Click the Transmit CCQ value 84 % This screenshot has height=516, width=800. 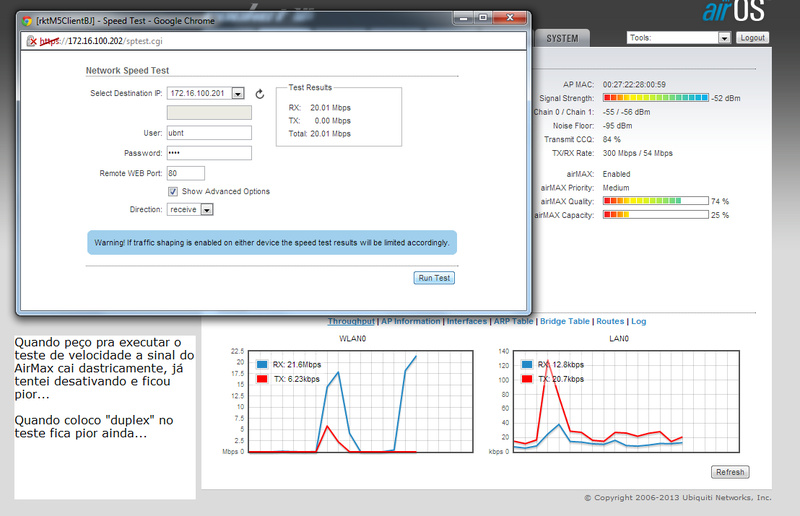pyautogui.click(x=612, y=139)
